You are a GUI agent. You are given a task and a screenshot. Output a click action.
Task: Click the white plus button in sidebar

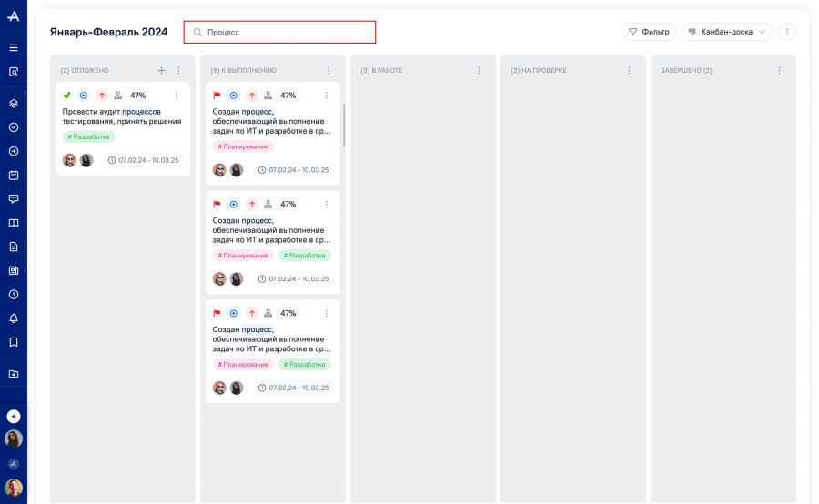pos(14,417)
